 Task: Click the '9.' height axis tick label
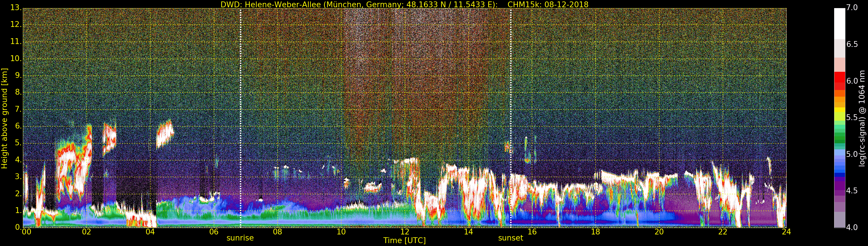(x=18, y=75)
